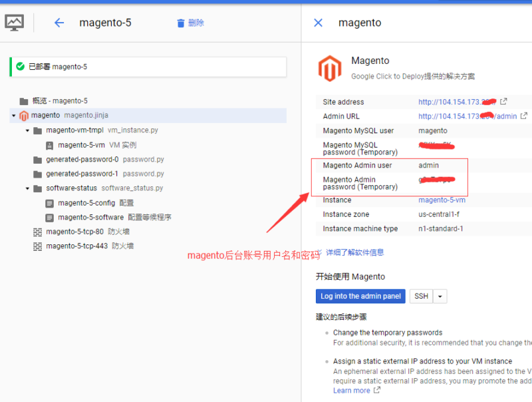
Task: Open external link icon beside Admin URL
Action: (x=524, y=116)
